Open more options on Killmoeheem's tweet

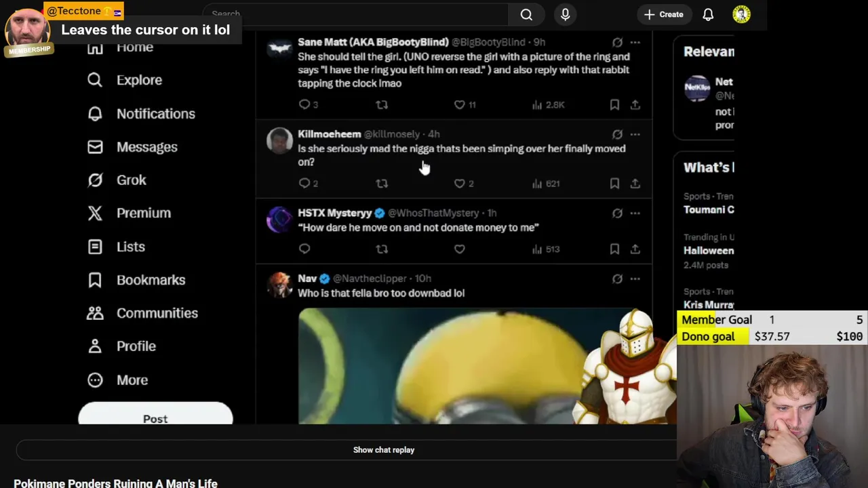(x=635, y=134)
